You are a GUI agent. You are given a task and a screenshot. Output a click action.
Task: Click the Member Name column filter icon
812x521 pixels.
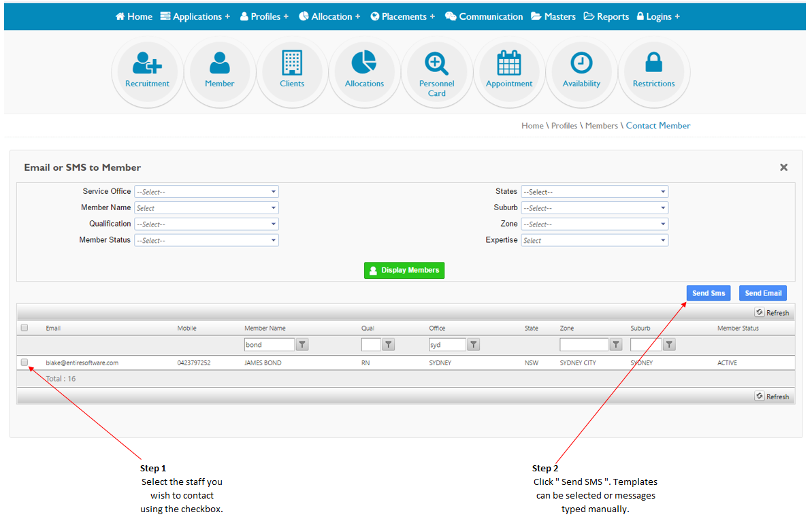302,345
